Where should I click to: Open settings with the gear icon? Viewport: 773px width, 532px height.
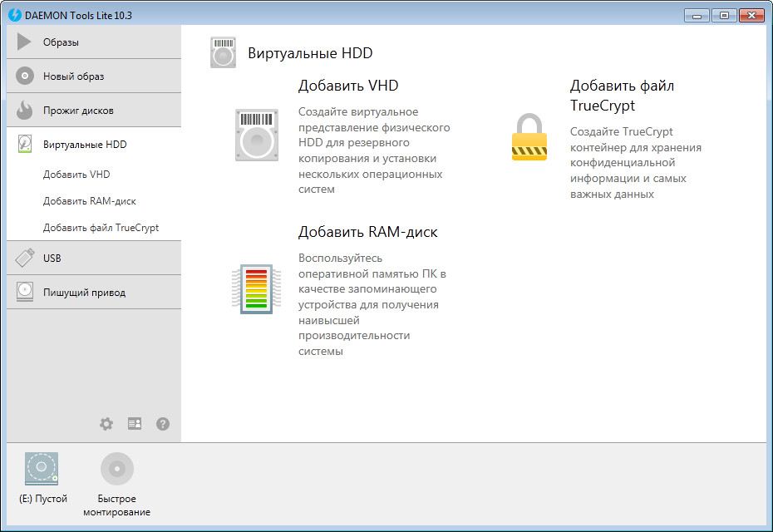pyautogui.click(x=106, y=424)
